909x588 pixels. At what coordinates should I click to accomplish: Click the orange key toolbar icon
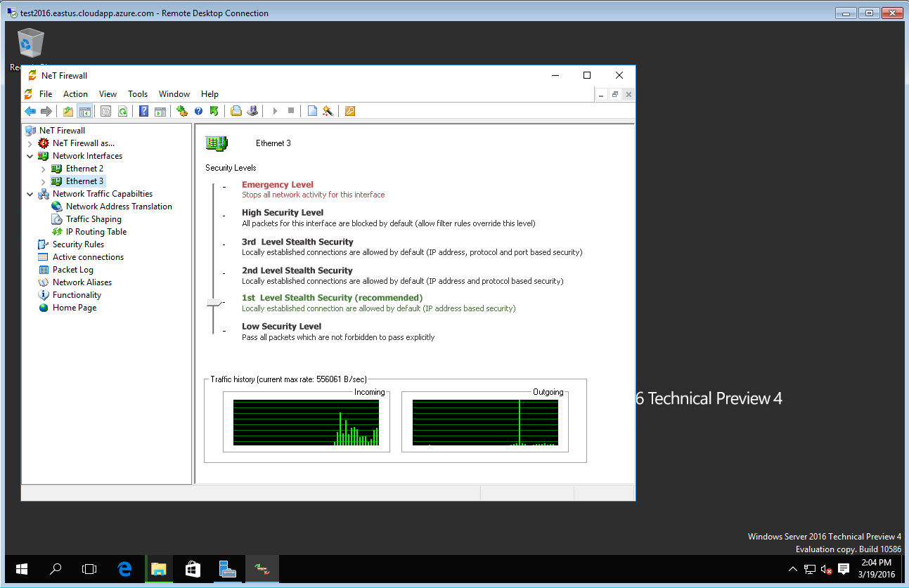[349, 111]
